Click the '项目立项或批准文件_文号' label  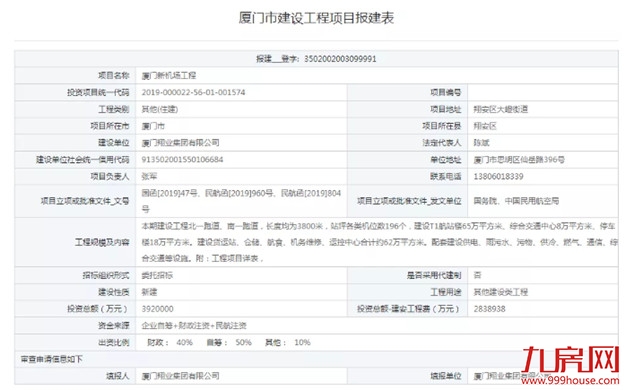[85, 201]
